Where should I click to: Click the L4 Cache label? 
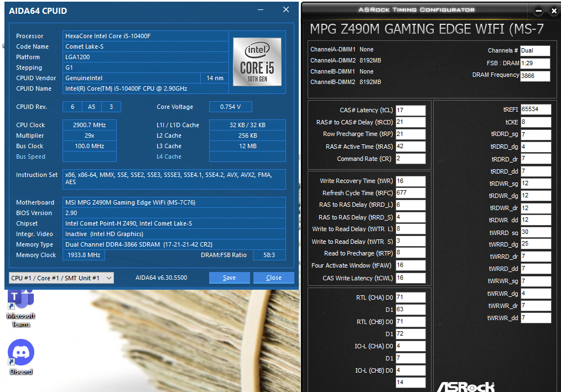(169, 156)
